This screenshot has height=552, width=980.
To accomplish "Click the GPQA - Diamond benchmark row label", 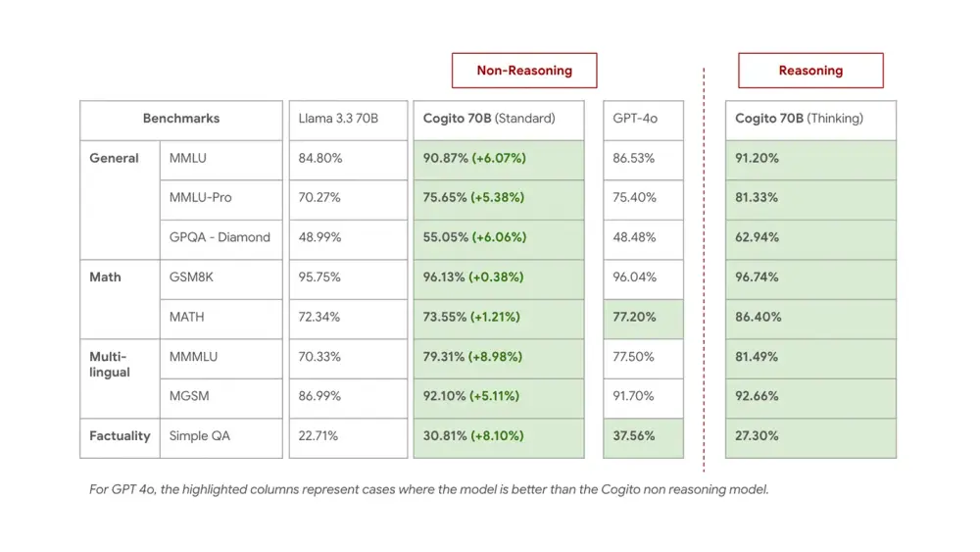I will pyautogui.click(x=220, y=237).
